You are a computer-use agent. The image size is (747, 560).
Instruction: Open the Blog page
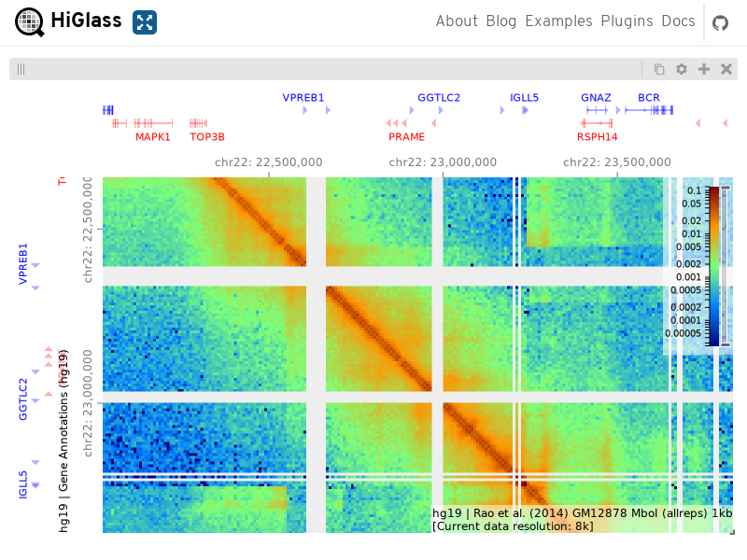pyautogui.click(x=501, y=21)
